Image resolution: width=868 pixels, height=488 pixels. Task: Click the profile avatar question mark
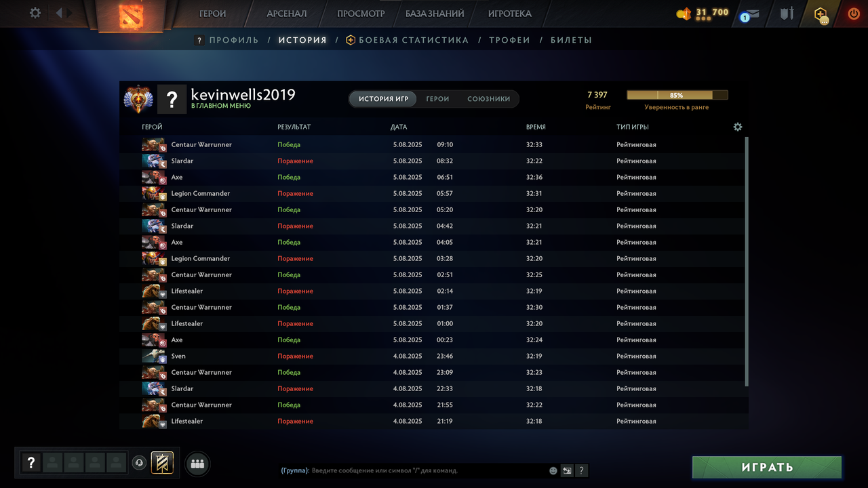click(x=172, y=99)
